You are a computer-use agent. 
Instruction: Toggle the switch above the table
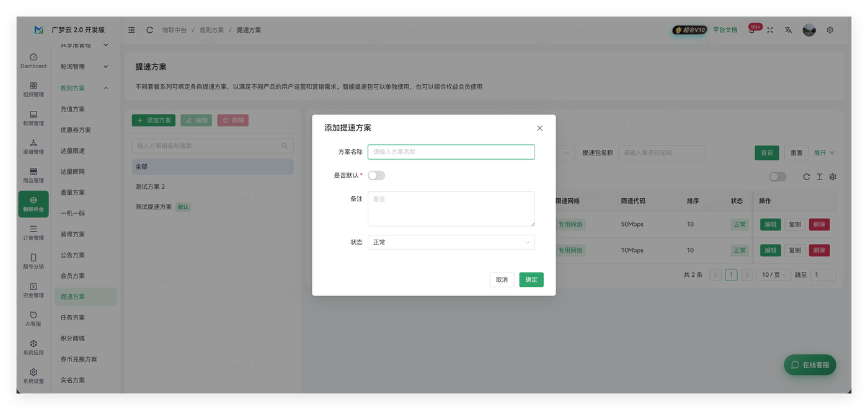coord(777,177)
